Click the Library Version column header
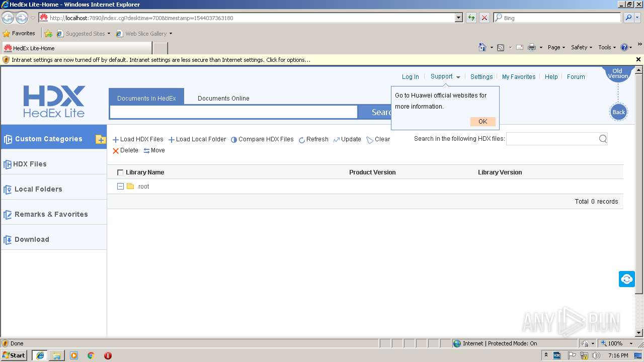This screenshot has height=362, width=644. tap(500, 172)
